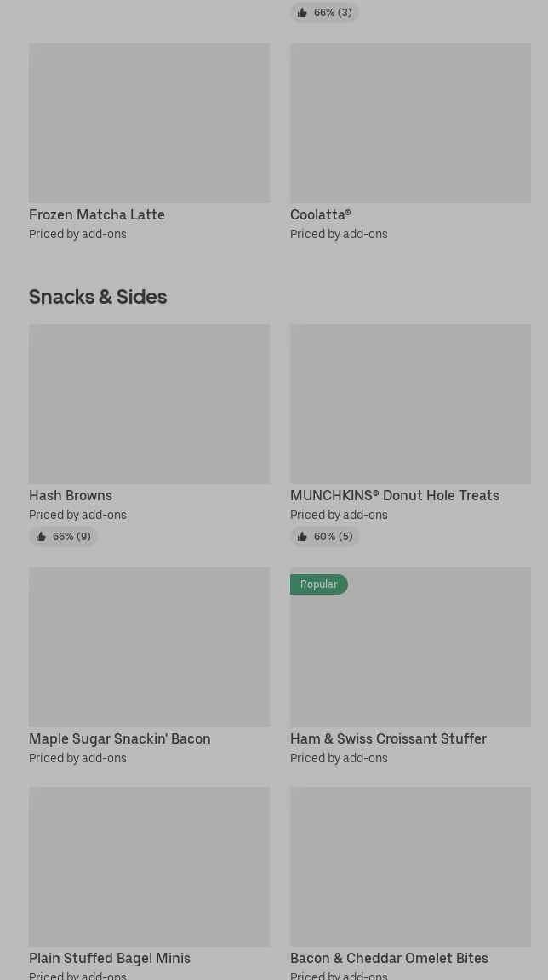
Task: Click the Coolatta item name
Action: pos(320,215)
